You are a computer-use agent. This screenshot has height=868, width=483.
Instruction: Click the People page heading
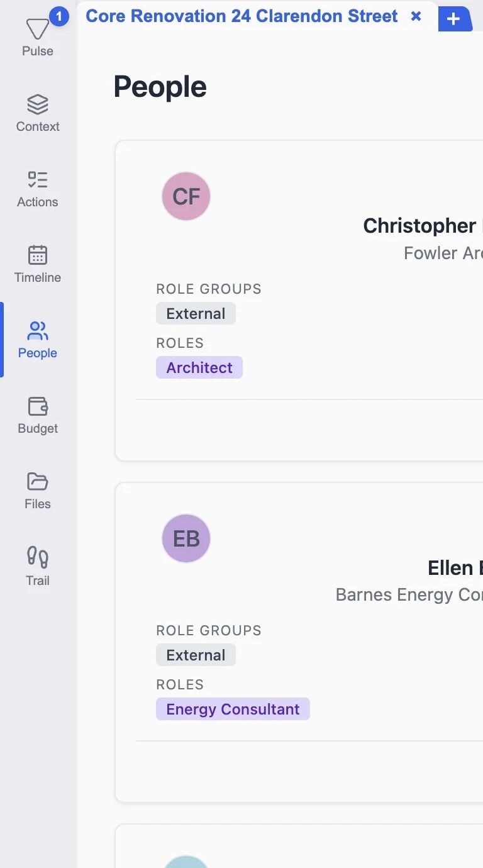point(160,87)
